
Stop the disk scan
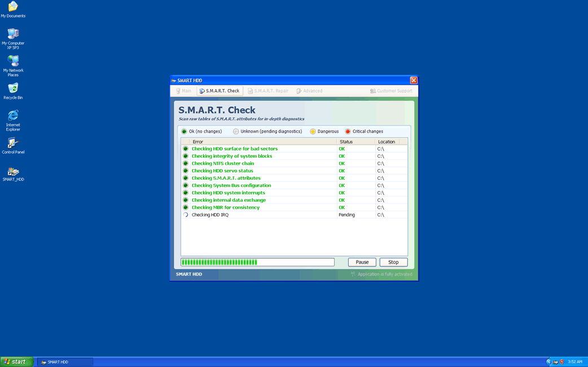click(x=393, y=262)
